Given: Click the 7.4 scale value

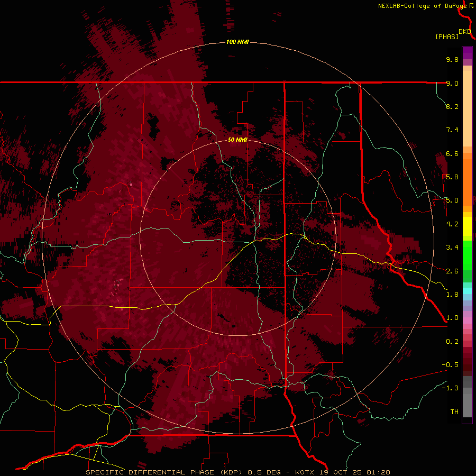Looking at the screenshot, I should 452,130.
